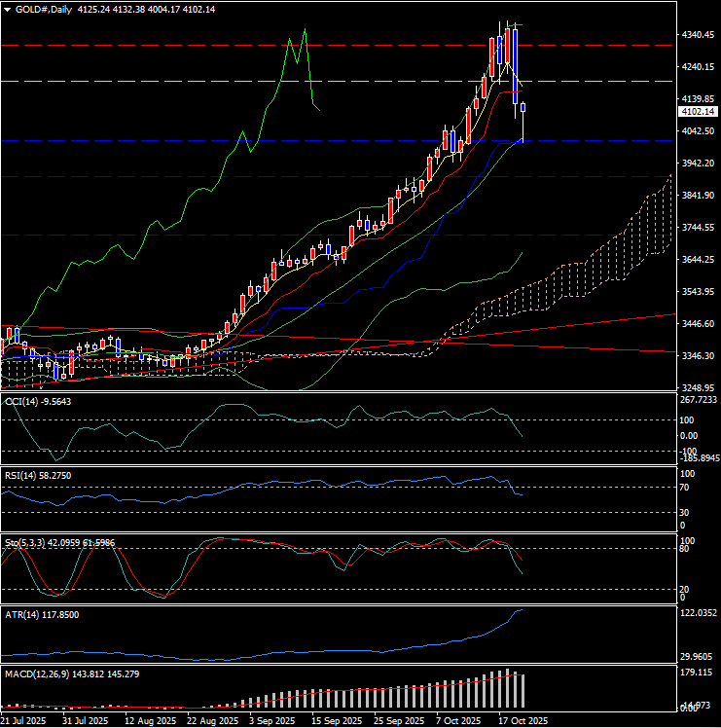Click the 4340.45 price scale label

tap(697, 35)
